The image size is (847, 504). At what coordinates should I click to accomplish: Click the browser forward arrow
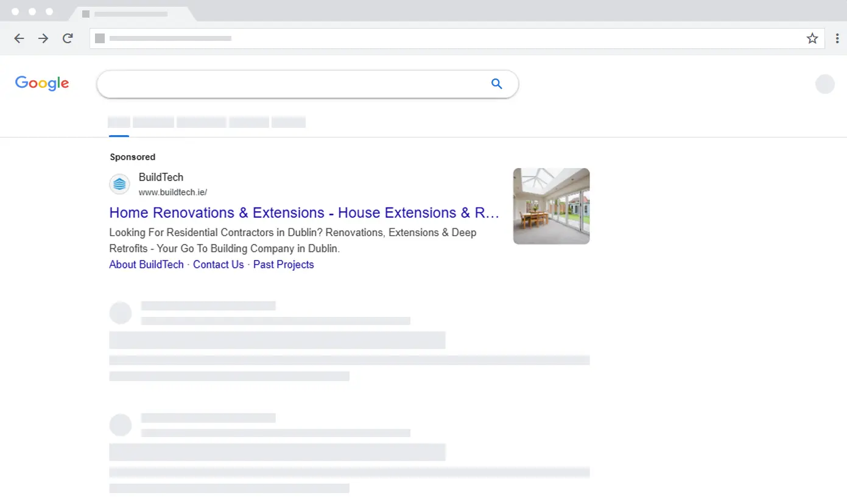(x=43, y=38)
